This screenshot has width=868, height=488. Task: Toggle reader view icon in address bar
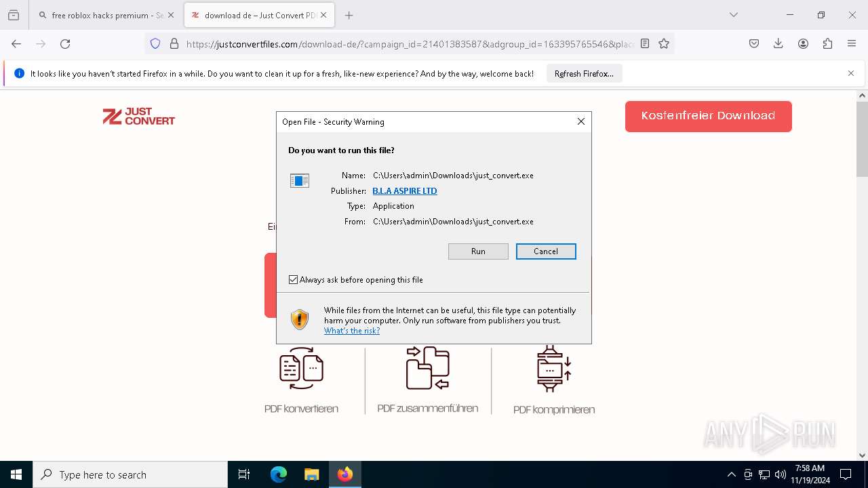pyautogui.click(x=645, y=44)
